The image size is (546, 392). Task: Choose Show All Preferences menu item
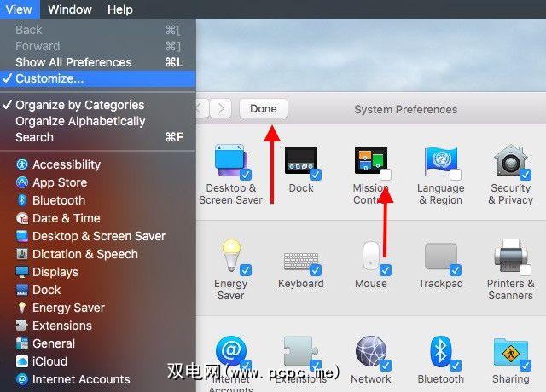point(98,62)
